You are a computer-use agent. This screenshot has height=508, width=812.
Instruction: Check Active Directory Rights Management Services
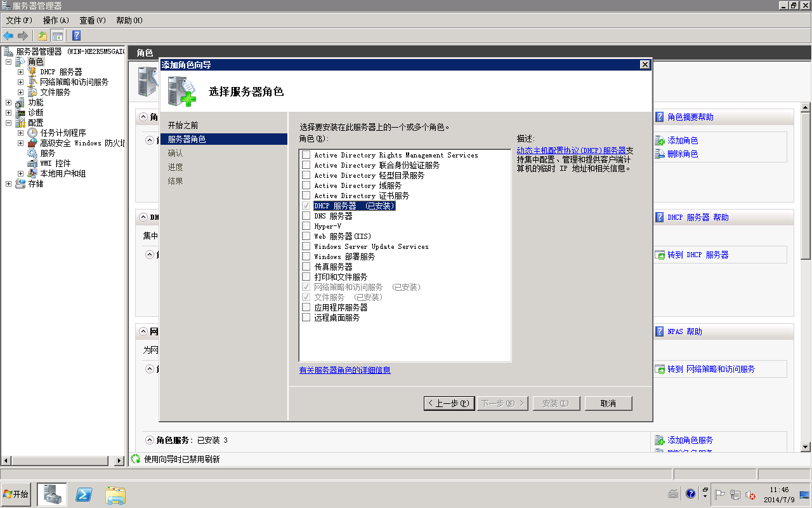pos(306,155)
